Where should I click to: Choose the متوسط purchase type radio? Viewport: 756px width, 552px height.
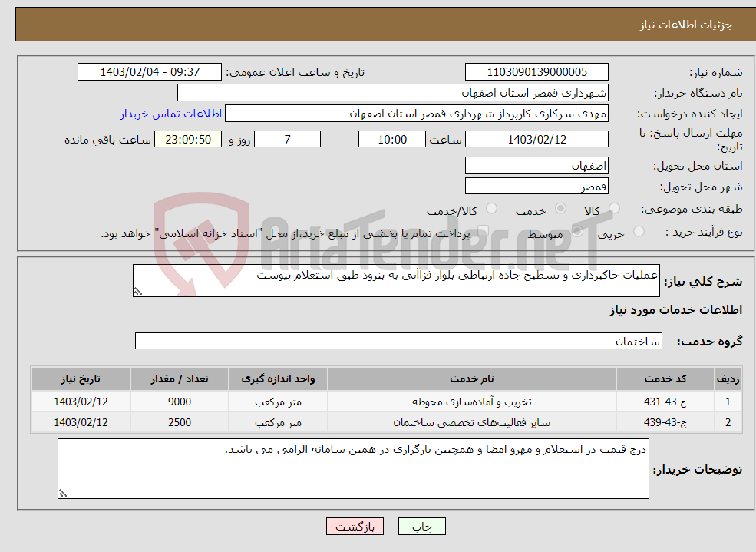click(577, 231)
